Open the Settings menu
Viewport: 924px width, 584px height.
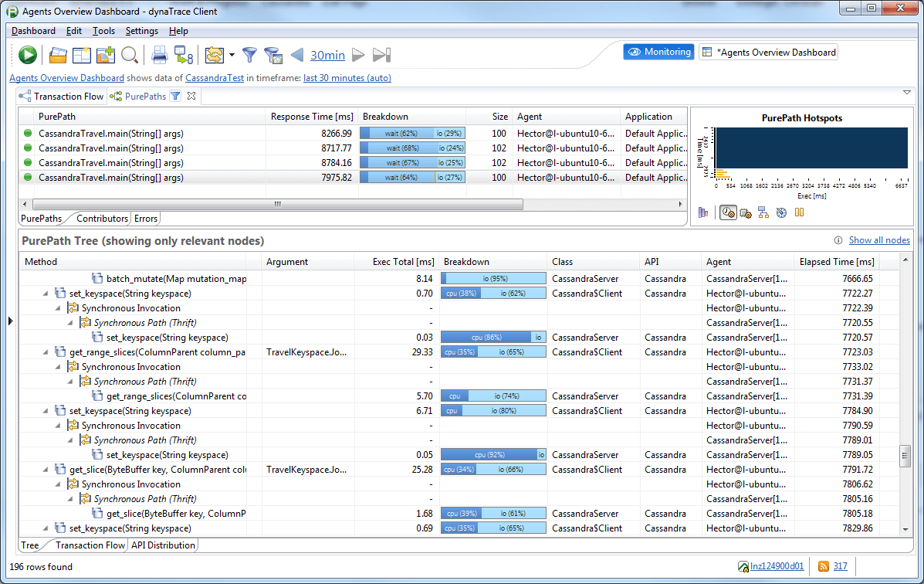click(x=141, y=31)
